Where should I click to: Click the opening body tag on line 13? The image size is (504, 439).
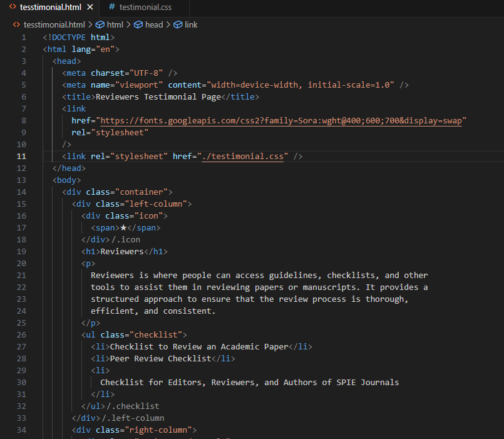point(66,180)
